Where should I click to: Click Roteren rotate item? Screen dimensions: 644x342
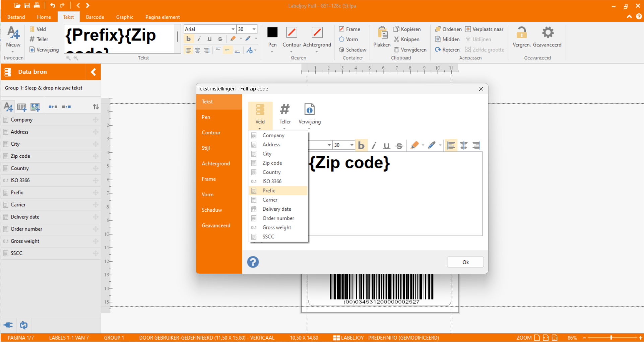(x=447, y=50)
